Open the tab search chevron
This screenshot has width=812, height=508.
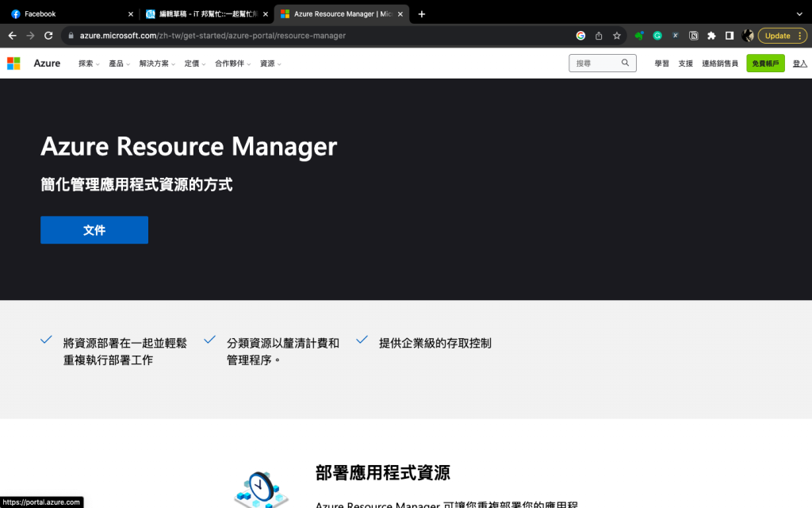(799, 14)
